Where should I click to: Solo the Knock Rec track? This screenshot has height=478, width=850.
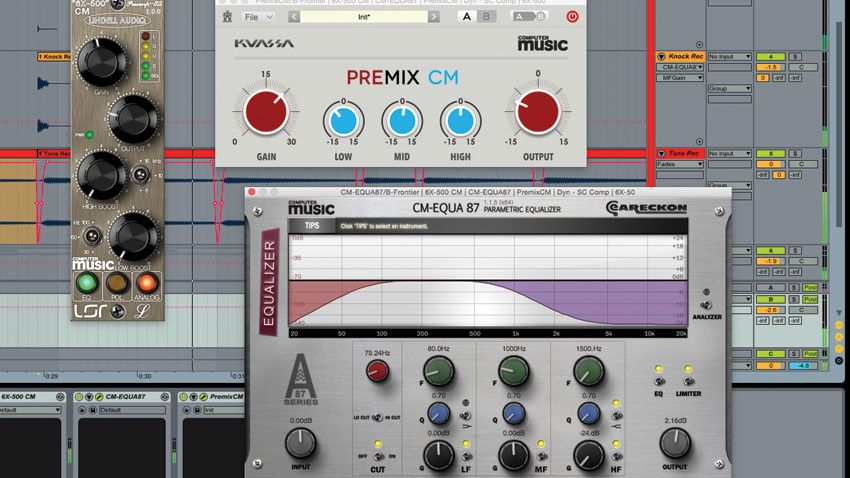pos(795,56)
